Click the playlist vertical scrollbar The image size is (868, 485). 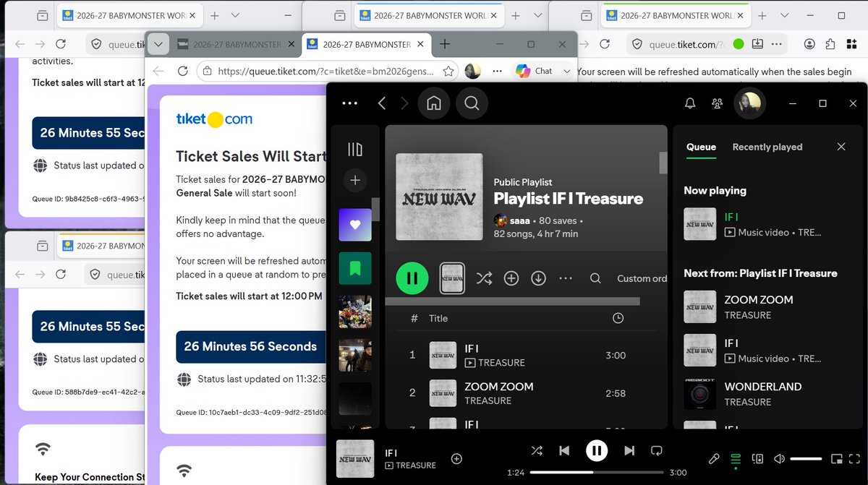pos(663,163)
